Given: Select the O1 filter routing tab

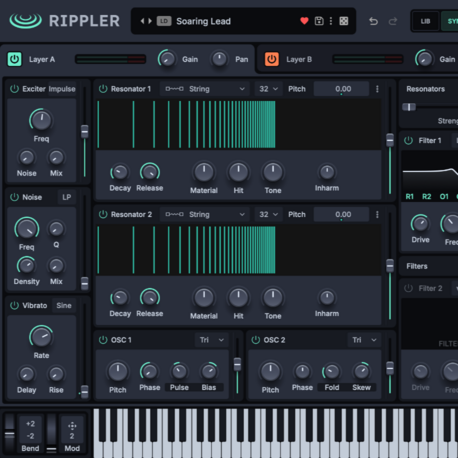Looking at the screenshot, I should (x=444, y=197).
